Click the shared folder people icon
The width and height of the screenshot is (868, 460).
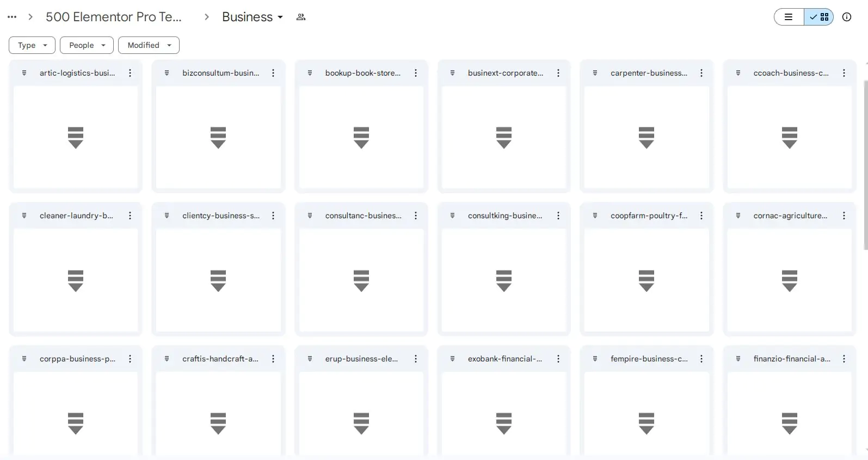[301, 17]
